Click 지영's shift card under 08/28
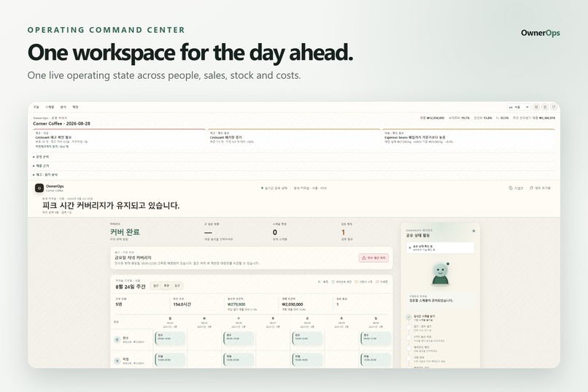This screenshot has height=392, width=588. [x=307, y=360]
